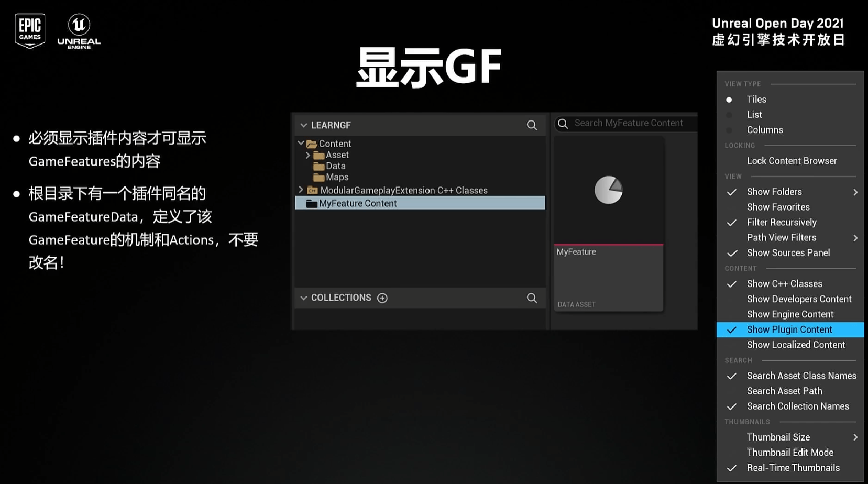Toggle Real-Time Thumbnails off

tap(794, 467)
